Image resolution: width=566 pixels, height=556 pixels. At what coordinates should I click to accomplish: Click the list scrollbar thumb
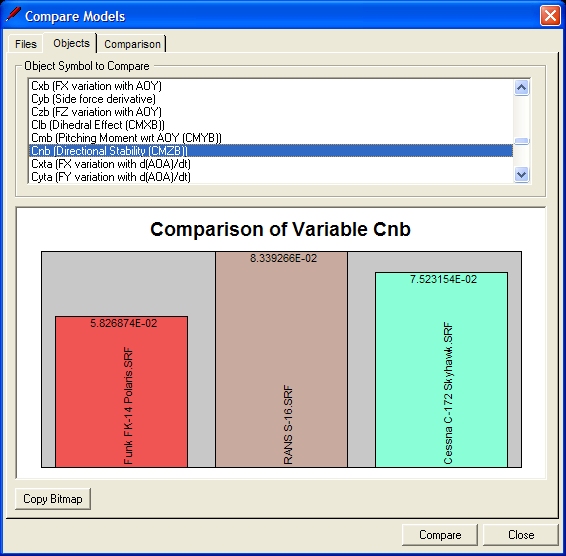(522, 141)
